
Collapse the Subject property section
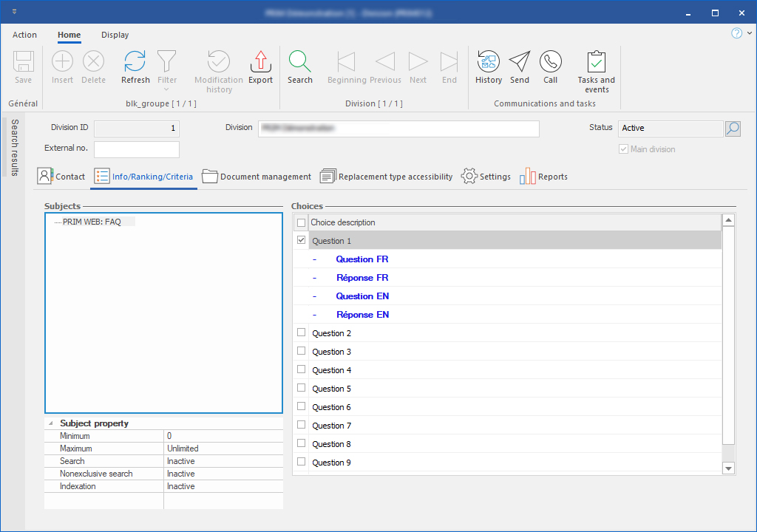51,423
